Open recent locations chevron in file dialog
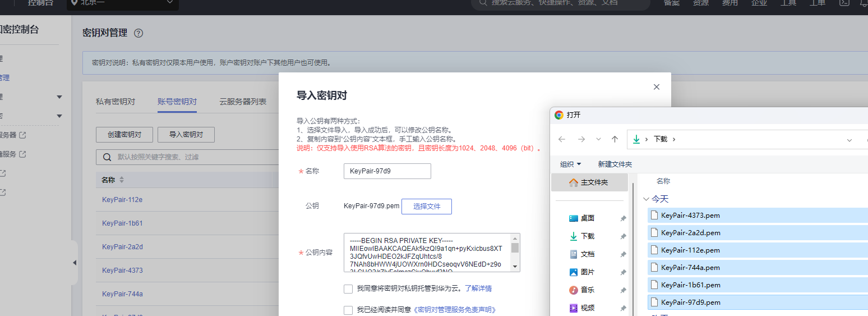Image resolution: width=868 pixels, height=316 pixels. (x=598, y=139)
